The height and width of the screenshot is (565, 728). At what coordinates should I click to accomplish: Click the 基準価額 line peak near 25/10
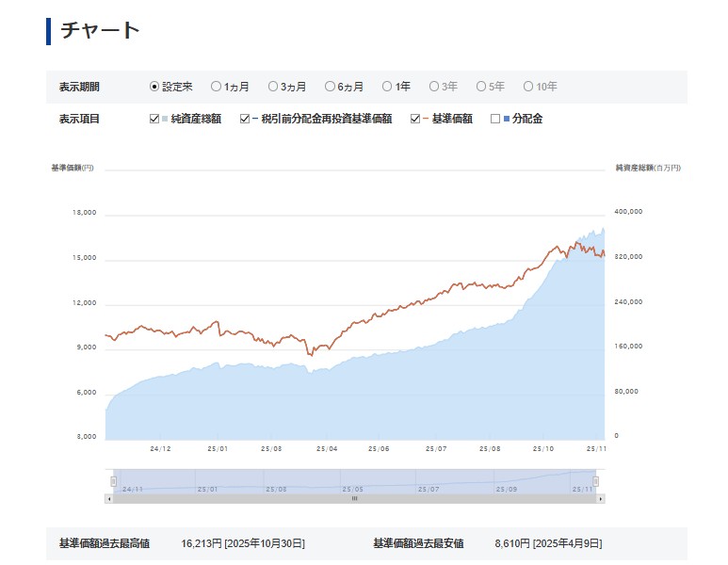point(577,243)
